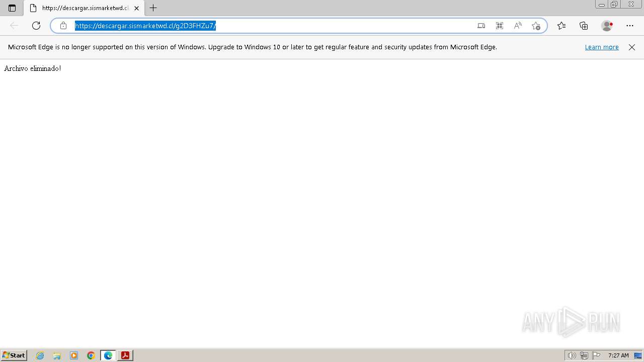Open media player from taskbar
Image resolution: width=644 pixels, height=362 pixels.
74,355
